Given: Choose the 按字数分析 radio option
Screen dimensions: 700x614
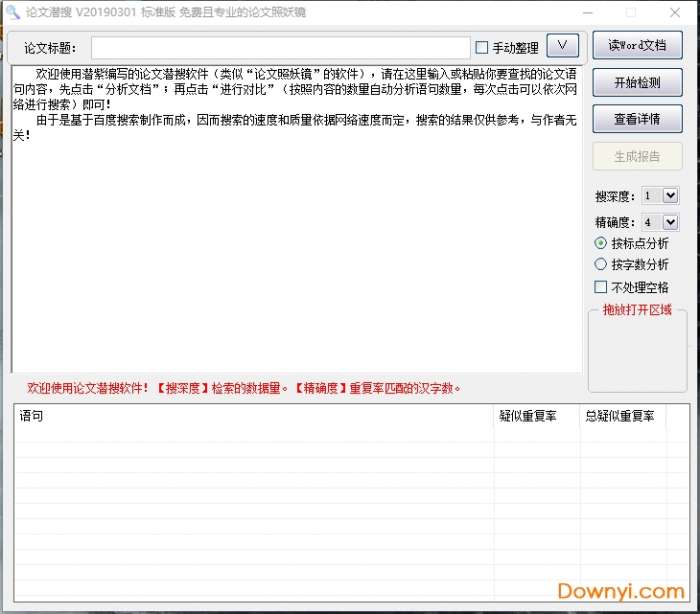Looking at the screenshot, I should coord(601,265).
